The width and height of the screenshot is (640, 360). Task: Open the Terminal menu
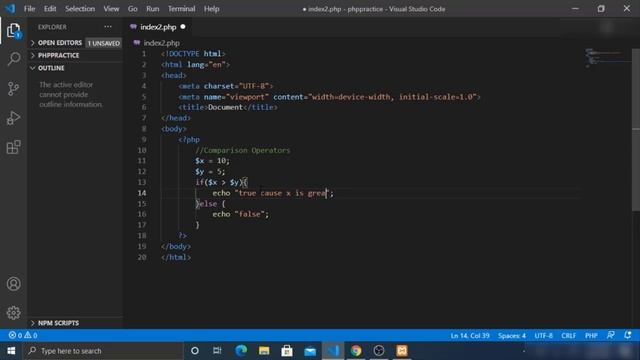(182, 9)
